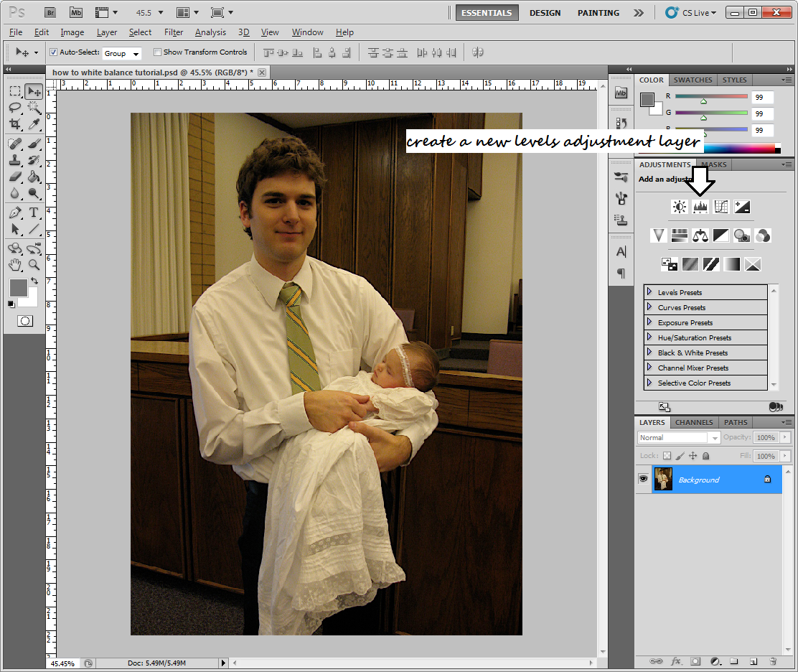Show more workspaces chevron
The width and height of the screenshot is (798, 672).
638,13
